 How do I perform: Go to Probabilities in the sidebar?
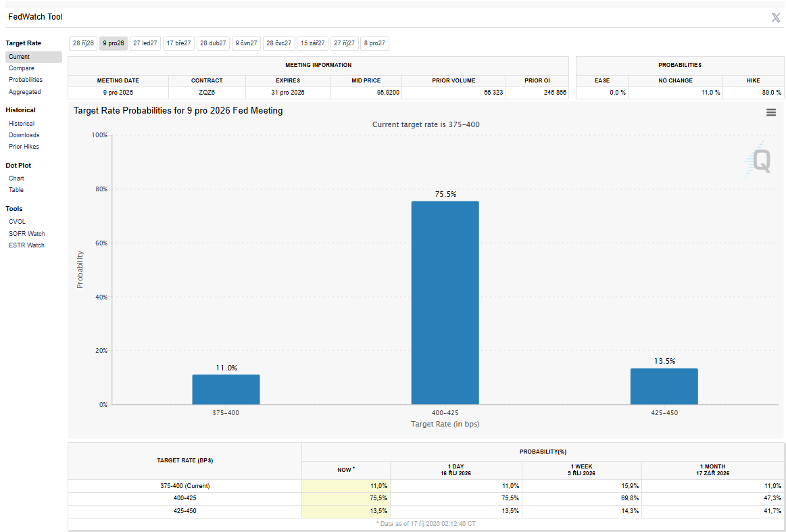pyautogui.click(x=26, y=80)
